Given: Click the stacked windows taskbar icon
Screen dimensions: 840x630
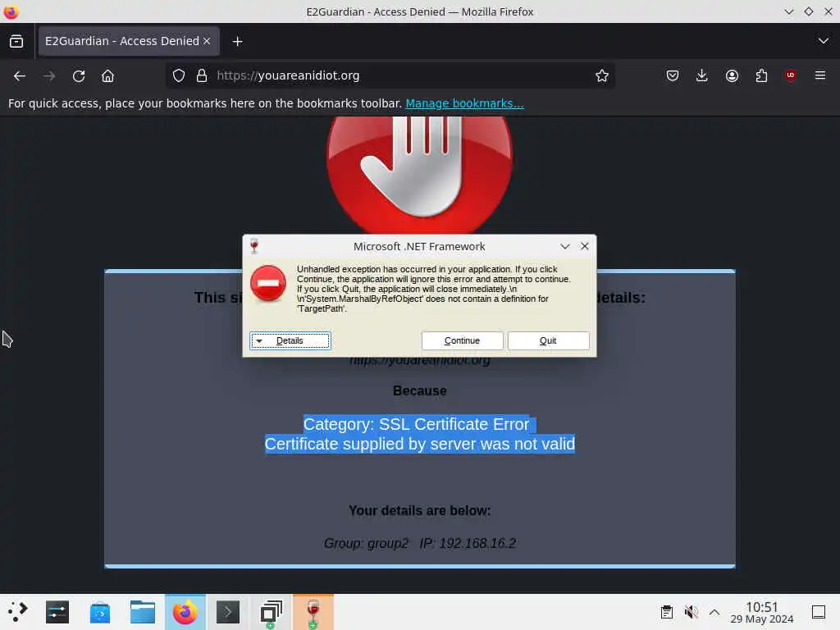Looking at the screenshot, I should (271, 612).
